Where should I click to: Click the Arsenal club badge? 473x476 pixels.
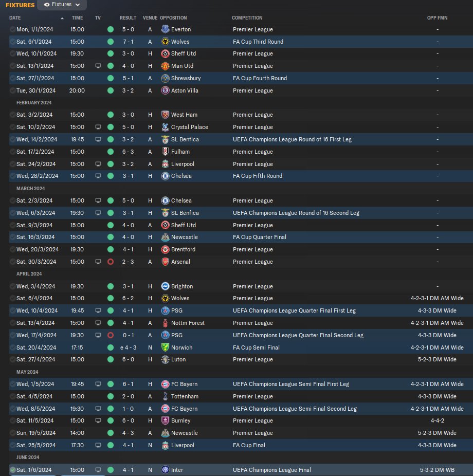[x=165, y=262]
